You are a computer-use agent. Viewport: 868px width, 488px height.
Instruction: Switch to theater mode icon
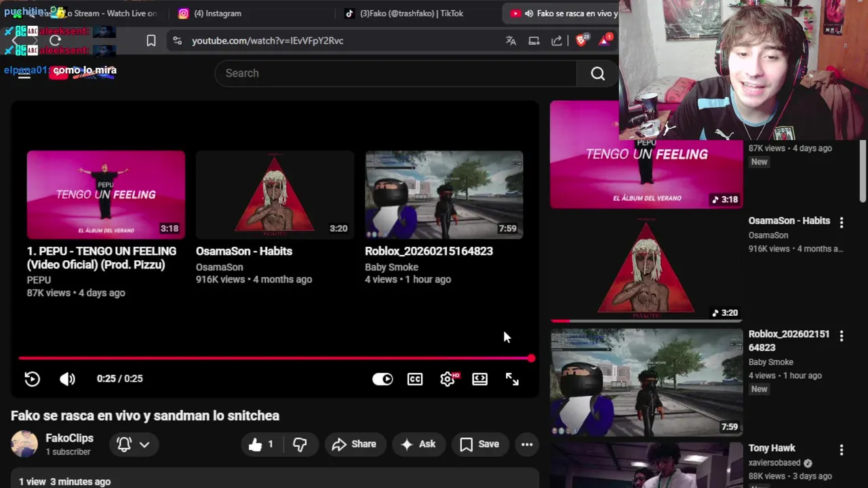479,379
